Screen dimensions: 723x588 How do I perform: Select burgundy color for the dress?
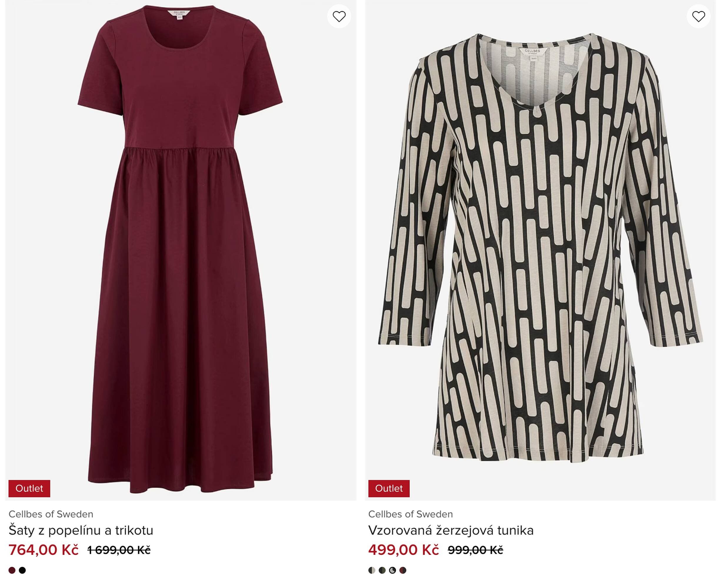coord(12,570)
